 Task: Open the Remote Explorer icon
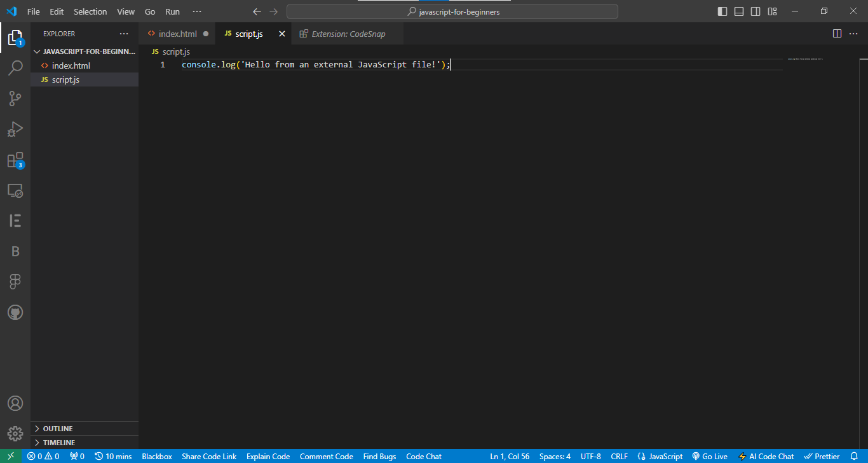[x=15, y=190]
